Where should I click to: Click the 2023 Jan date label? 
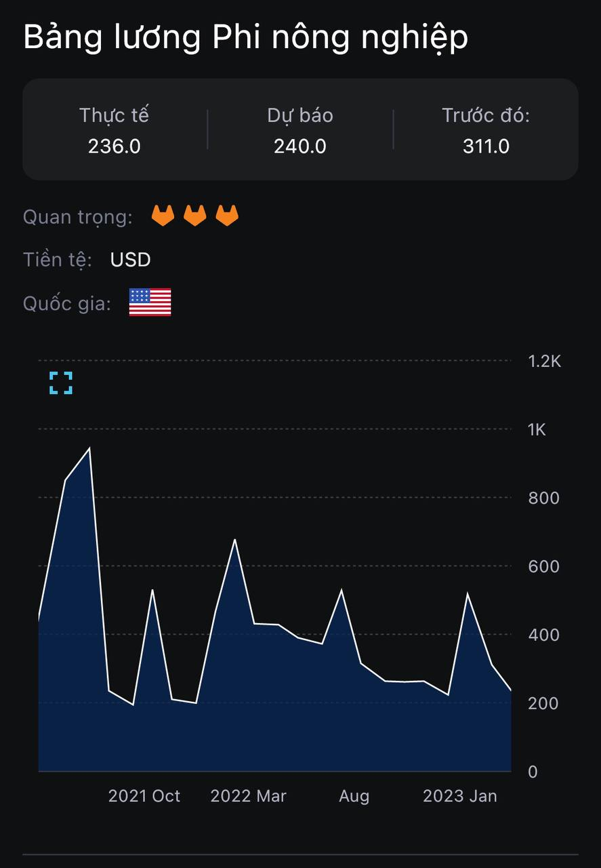pos(460,796)
